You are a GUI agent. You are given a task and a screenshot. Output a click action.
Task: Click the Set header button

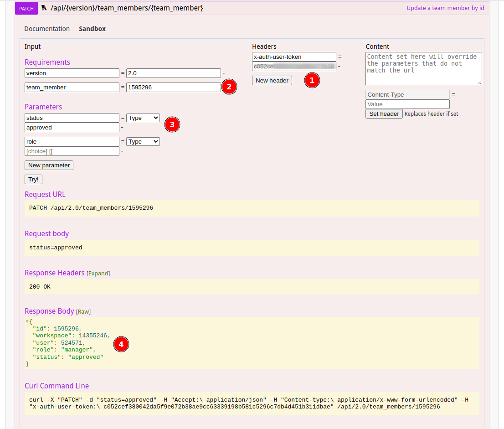point(384,114)
